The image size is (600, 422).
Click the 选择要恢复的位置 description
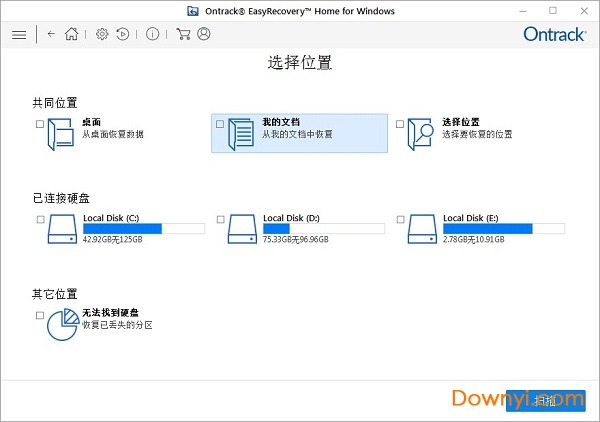pos(477,134)
